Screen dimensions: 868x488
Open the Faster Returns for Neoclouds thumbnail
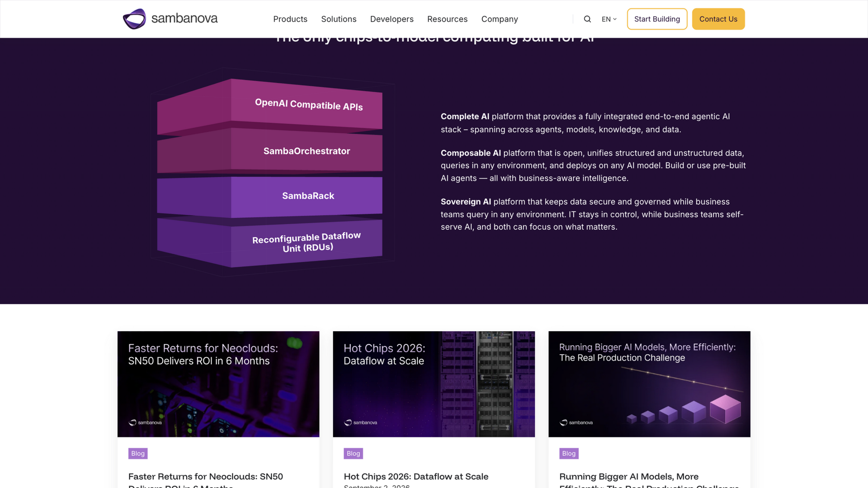(x=218, y=384)
